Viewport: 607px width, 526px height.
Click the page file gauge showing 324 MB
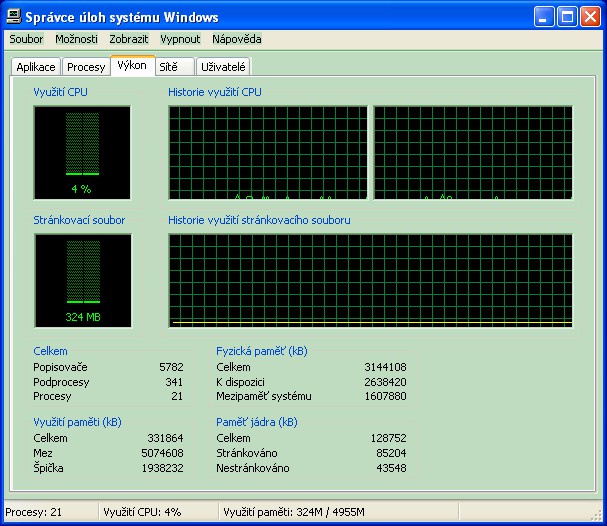click(x=82, y=280)
